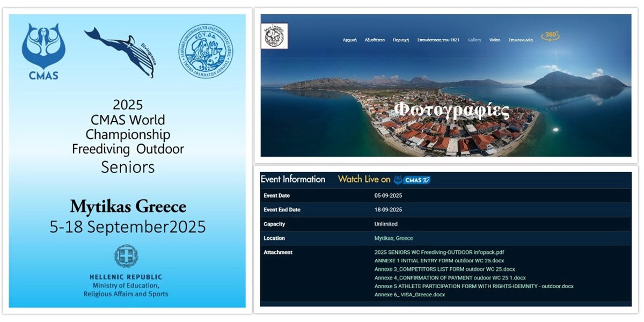
Task: Open Annexe 3 COMPETITORS LIST FORM attachment
Action: click(444, 269)
